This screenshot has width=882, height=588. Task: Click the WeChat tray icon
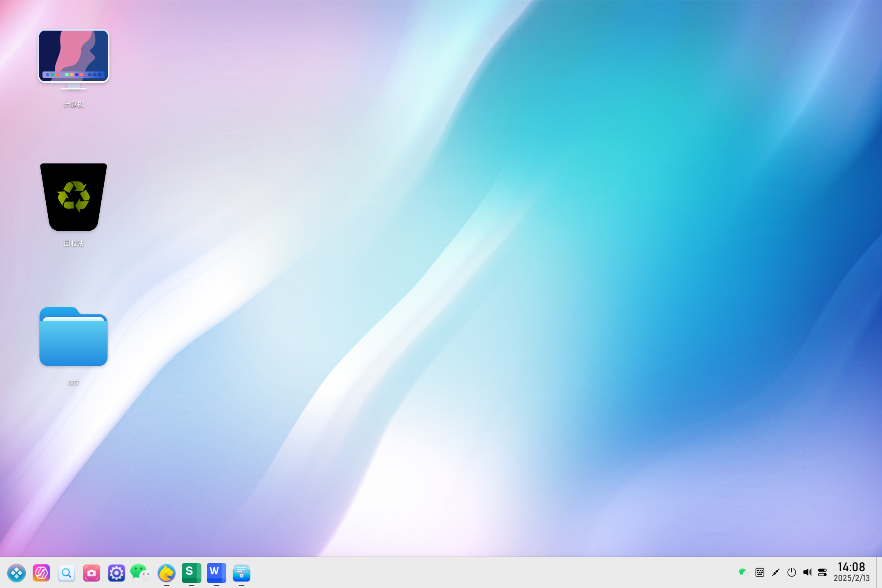point(743,572)
